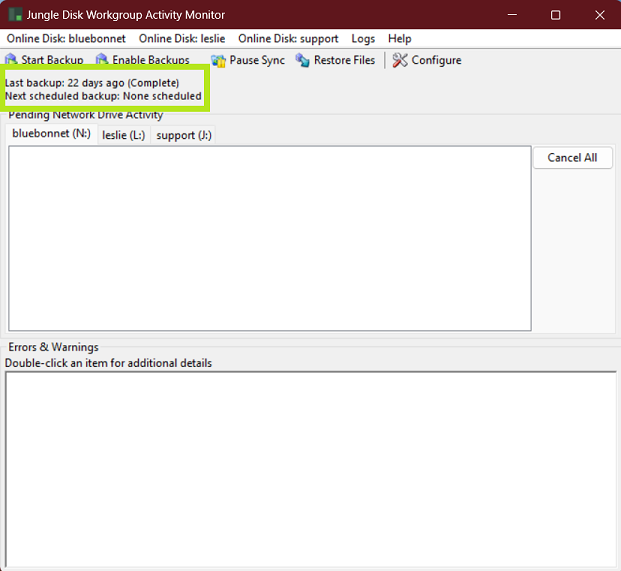Click inside the pending network drive activity list
This screenshot has width=621, height=571.
270,238
